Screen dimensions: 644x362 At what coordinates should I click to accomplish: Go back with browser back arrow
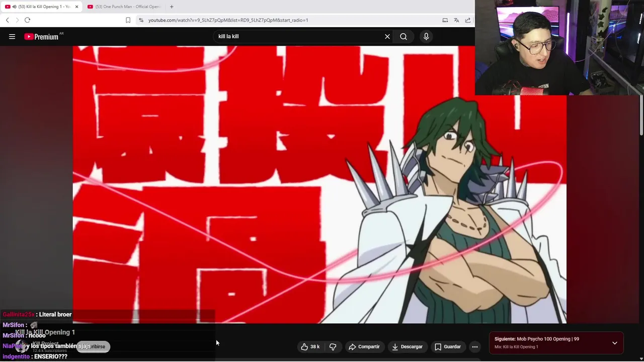pyautogui.click(x=8, y=20)
